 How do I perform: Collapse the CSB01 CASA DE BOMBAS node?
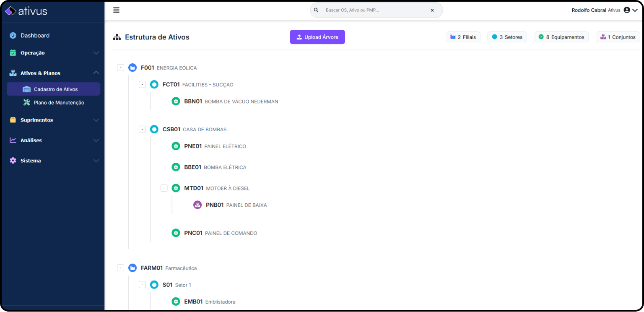tap(143, 129)
